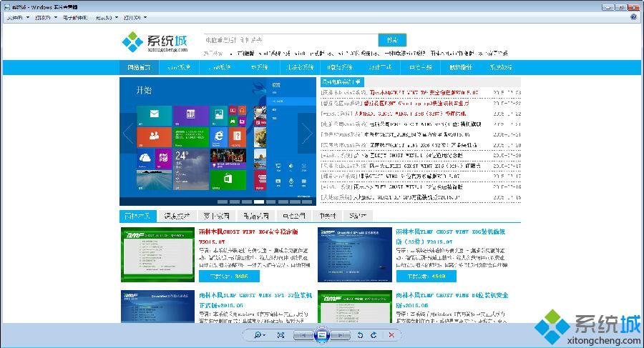
Task: Click the 电子邮件(E) toolbar item
Action: pyautogui.click(x=75, y=18)
